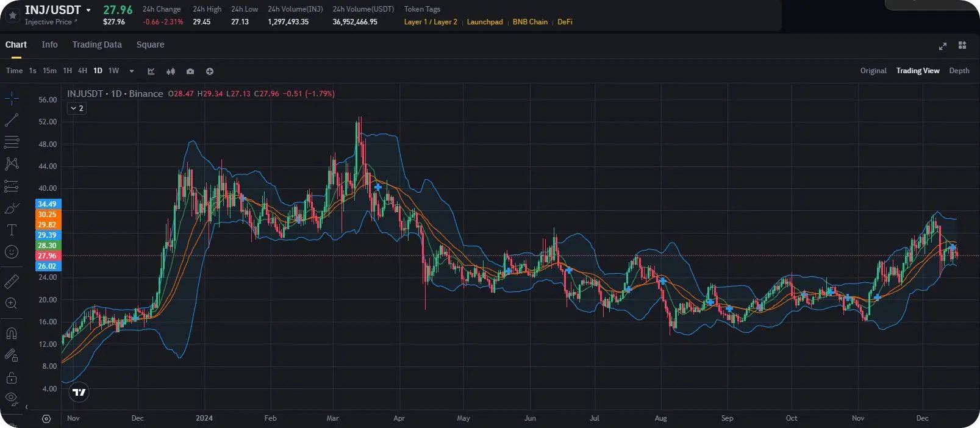Collapse the drawing toolbar with arrow

[x=26, y=407]
